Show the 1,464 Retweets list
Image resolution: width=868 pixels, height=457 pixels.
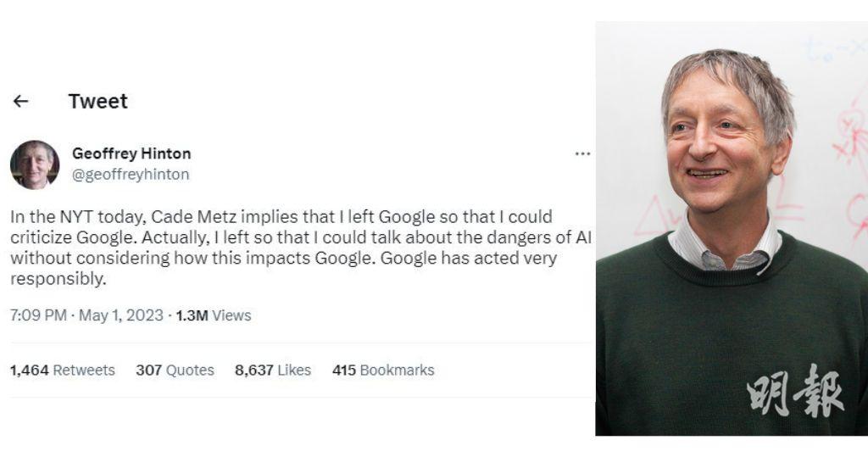62,371
